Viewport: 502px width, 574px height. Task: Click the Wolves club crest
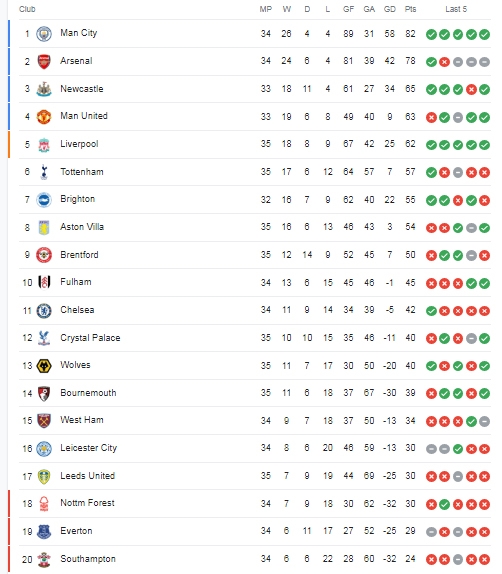[x=44, y=366]
